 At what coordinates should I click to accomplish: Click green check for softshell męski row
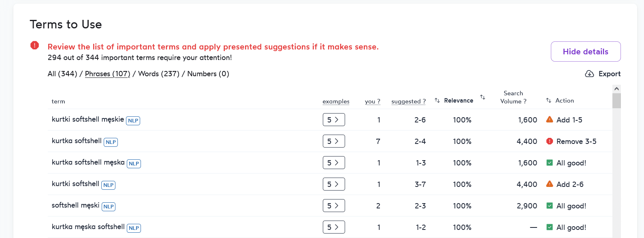click(550, 206)
